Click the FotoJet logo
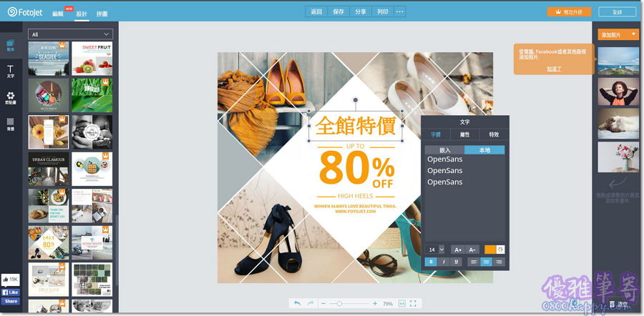This screenshot has height=316, width=644. pyautogui.click(x=26, y=12)
